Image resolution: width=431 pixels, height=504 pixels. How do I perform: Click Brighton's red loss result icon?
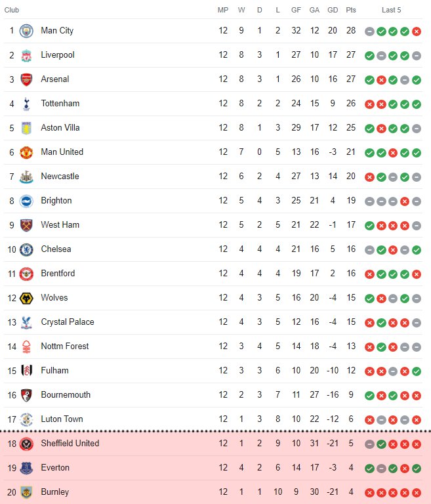pos(405,201)
